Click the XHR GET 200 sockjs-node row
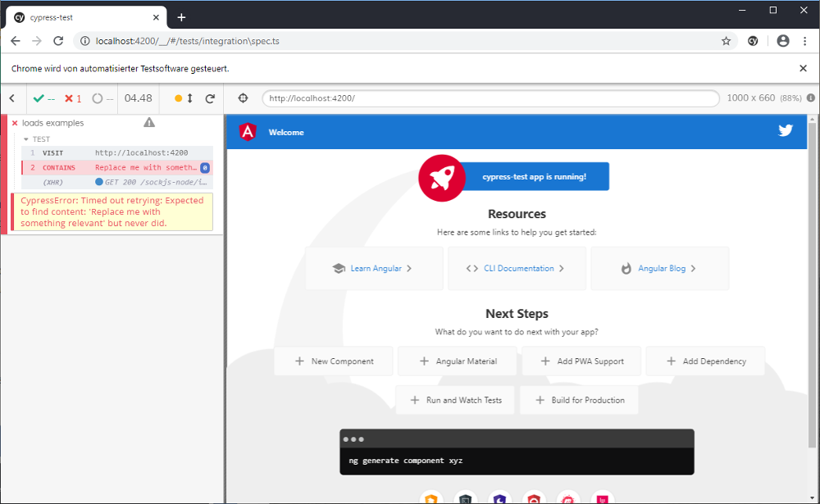The height and width of the screenshot is (504, 820). point(117,182)
